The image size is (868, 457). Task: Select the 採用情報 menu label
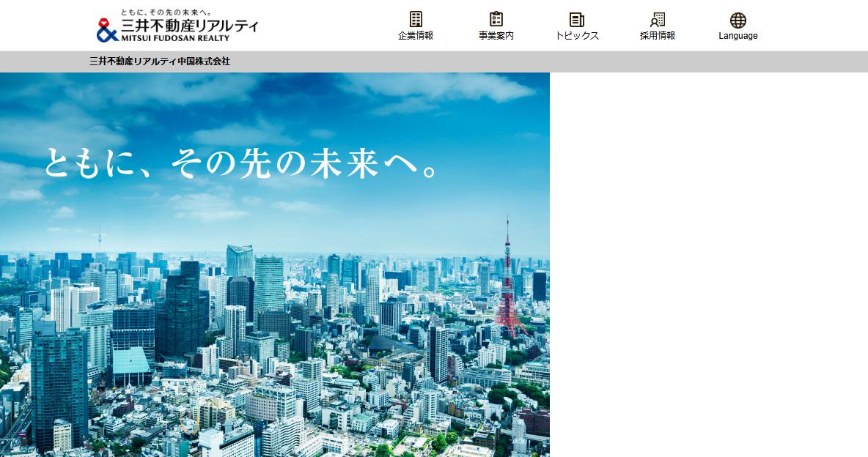pos(658,35)
